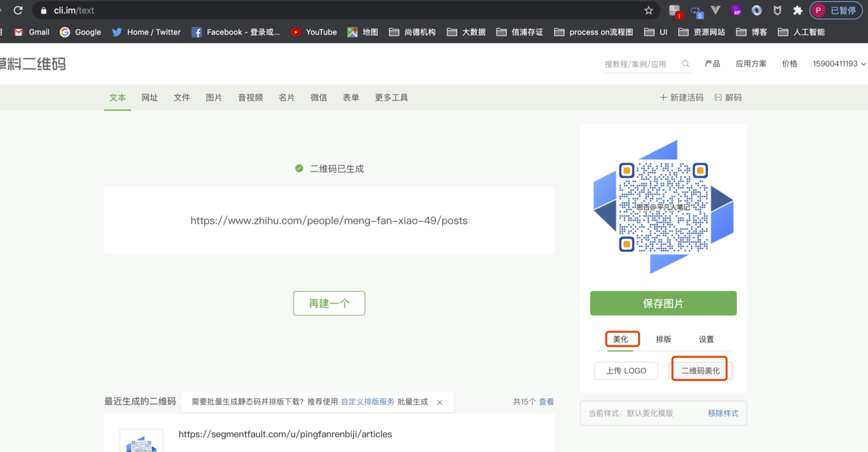Switch to the 网址 tab
The height and width of the screenshot is (452, 868).
point(150,98)
